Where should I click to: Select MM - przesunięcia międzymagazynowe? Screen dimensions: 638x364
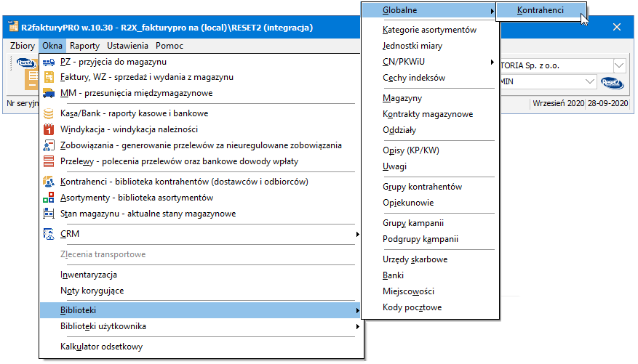[x=200, y=94]
